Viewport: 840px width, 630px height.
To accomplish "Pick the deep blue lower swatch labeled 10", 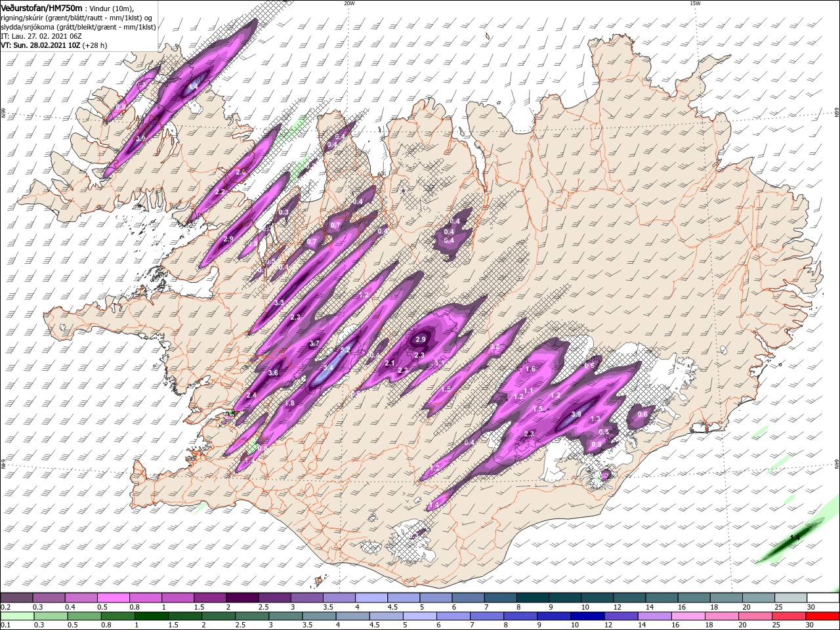I will [587, 616].
